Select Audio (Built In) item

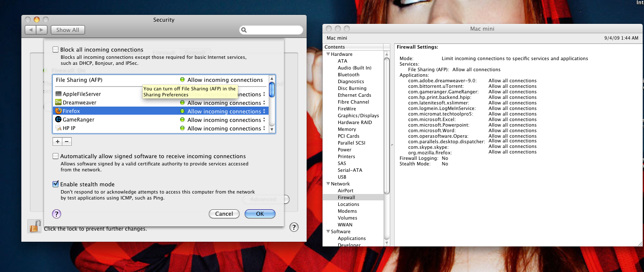point(354,68)
